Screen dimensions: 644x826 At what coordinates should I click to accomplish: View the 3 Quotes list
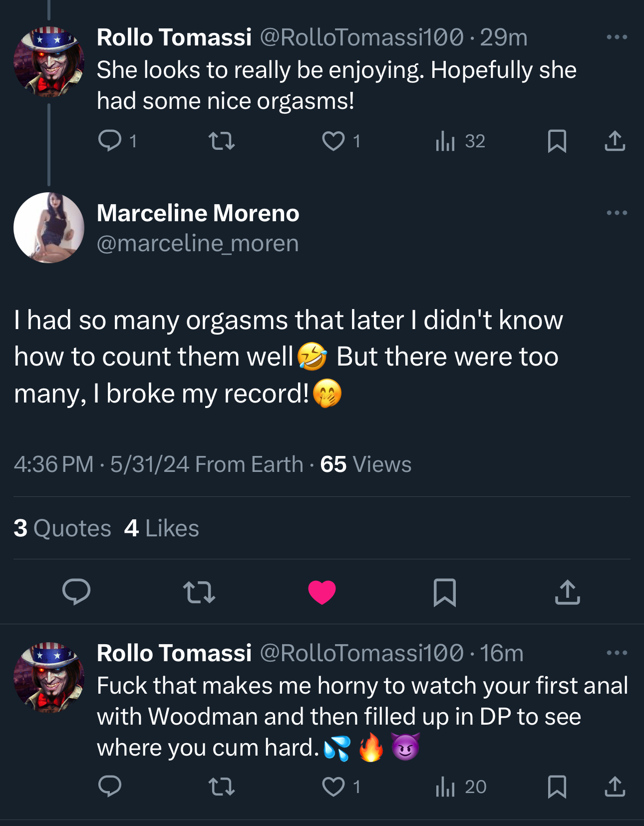(62, 528)
